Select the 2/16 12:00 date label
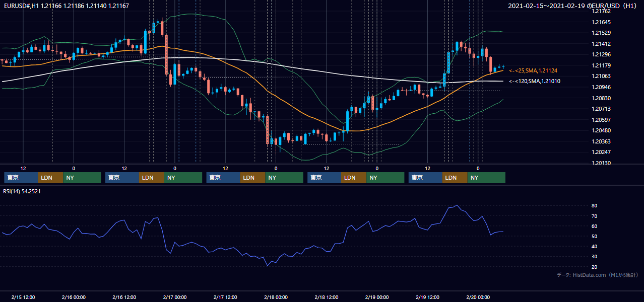Image resolution: width=644 pixels, height=302 pixels. [x=124, y=297]
